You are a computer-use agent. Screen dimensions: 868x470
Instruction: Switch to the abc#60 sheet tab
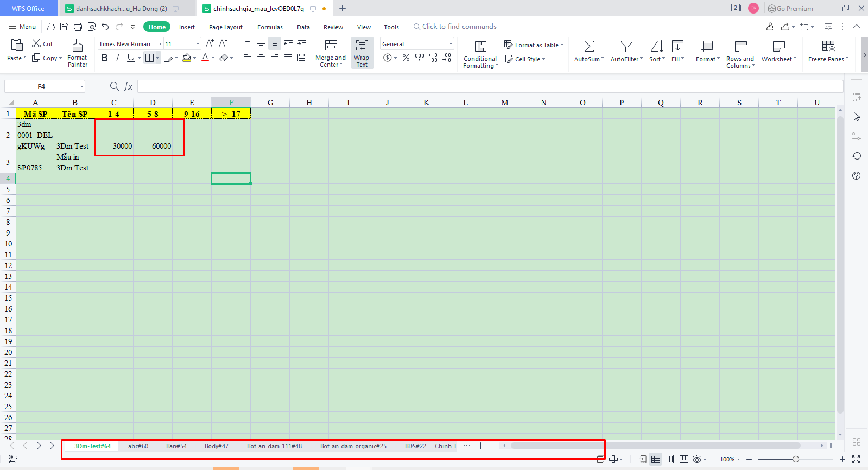138,446
